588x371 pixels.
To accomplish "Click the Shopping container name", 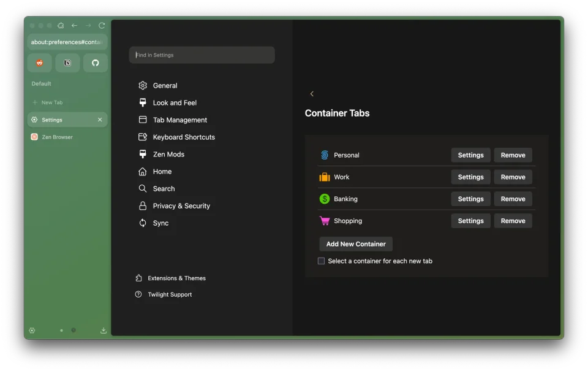I will 348,221.
